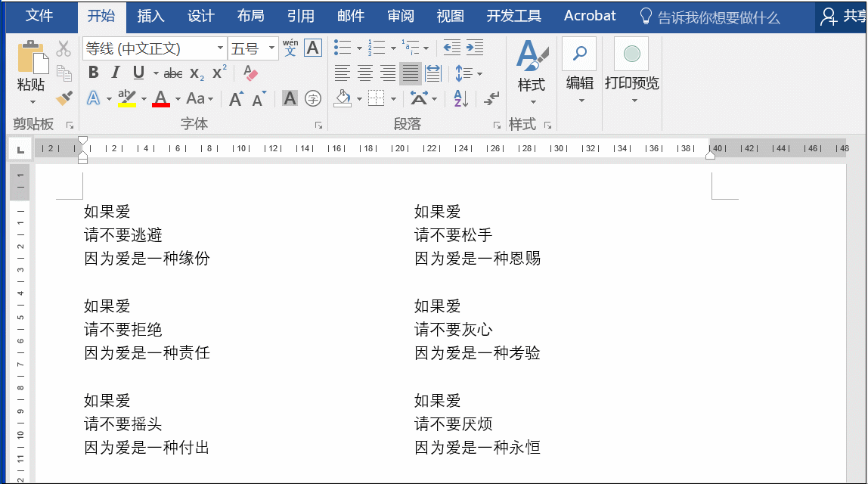868x484 pixels.
Task: Click the Cut scissors icon
Action: tap(64, 48)
